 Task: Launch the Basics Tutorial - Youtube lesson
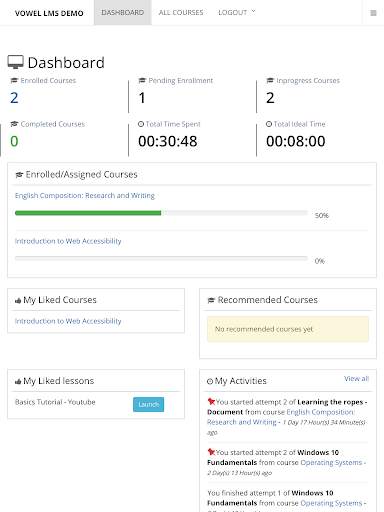[x=148, y=404]
